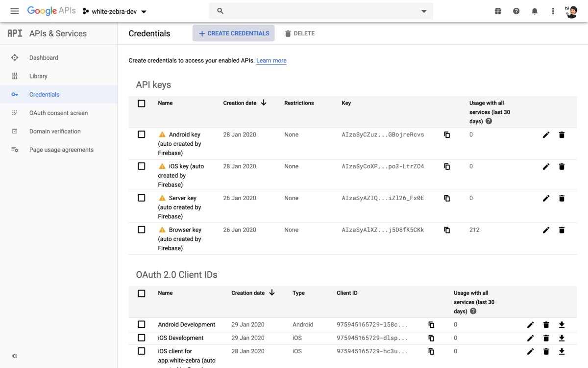Select all OAuth client IDs checkbox
Viewport: 588px width, 368px height.
[142, 293]
